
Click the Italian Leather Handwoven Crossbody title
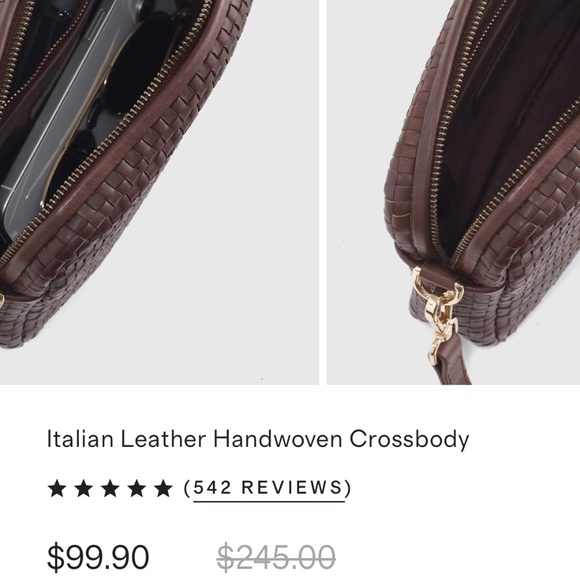pyautogui.click(x=258, y=439)
